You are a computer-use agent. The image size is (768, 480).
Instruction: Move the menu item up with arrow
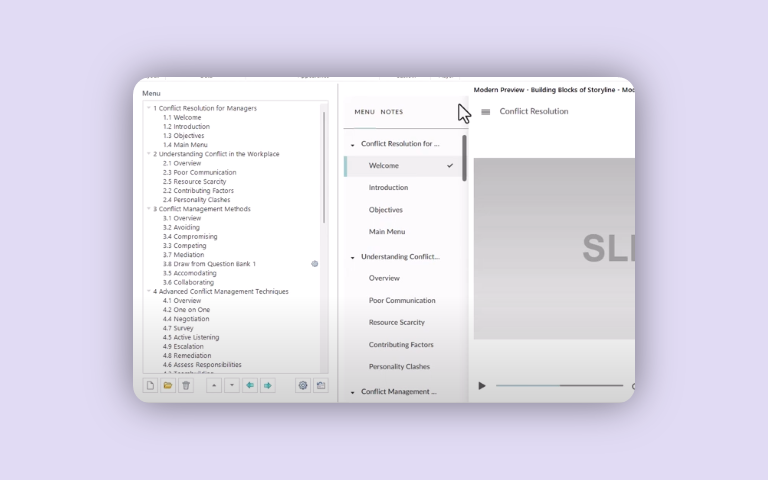pos(214,385)
